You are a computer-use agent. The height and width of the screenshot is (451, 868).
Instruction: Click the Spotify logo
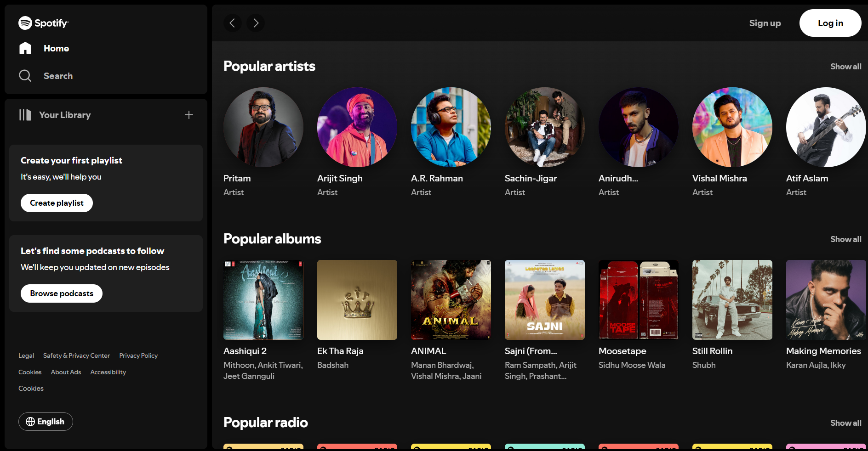click(x=43, y=23)
